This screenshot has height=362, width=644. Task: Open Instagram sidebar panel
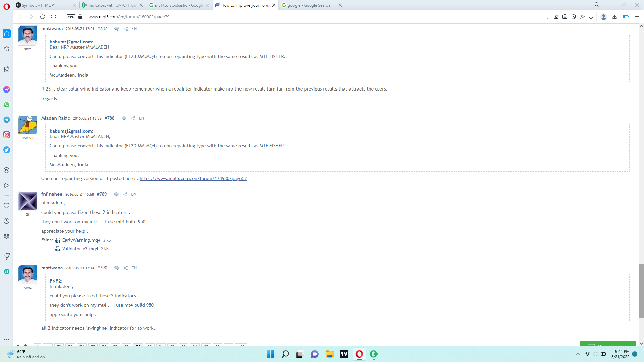(7, 135)
